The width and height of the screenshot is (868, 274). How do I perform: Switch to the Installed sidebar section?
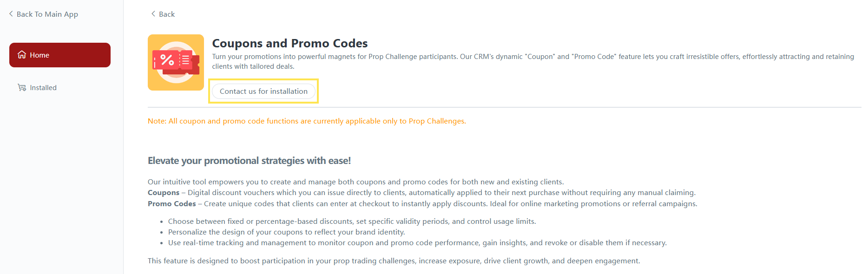(x=43, y=87)
